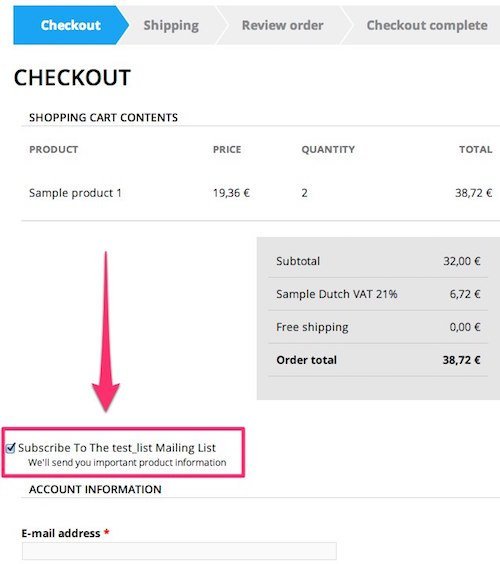Click the PRICE column header

[x=227, y=149]
